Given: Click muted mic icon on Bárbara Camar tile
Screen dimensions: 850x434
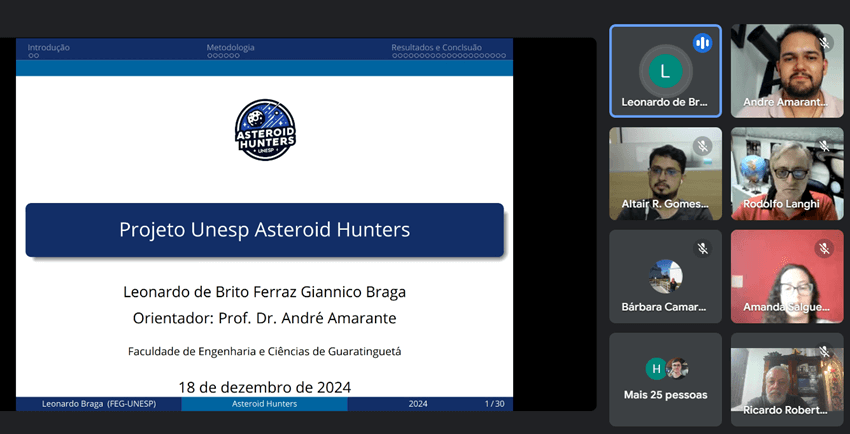Looking at the screenshot, I should coord(703,249).
